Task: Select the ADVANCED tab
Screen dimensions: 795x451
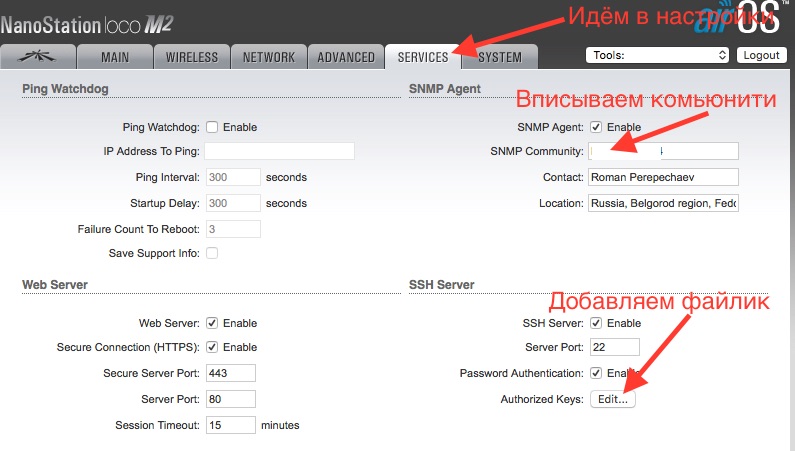Action: pyautogui.click(x=345, y=57)
